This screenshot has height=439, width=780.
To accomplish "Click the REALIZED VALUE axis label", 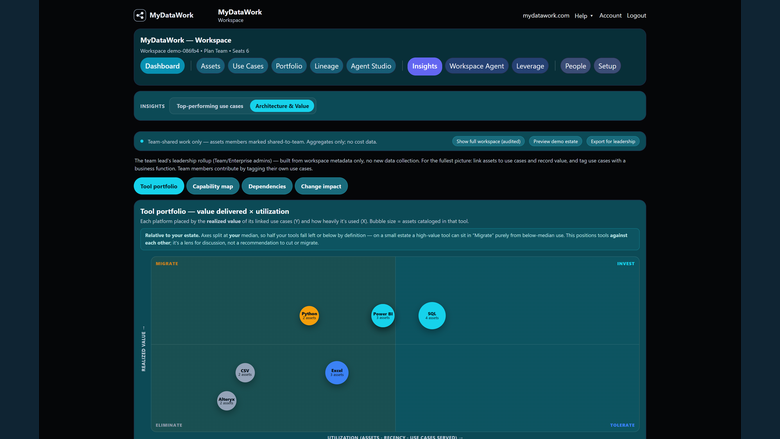I will pos(144,349).
